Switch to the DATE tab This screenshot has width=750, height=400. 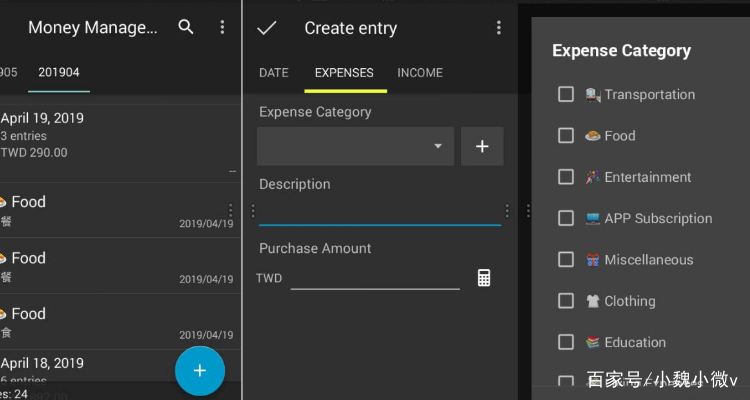click(x=274, y=73)
